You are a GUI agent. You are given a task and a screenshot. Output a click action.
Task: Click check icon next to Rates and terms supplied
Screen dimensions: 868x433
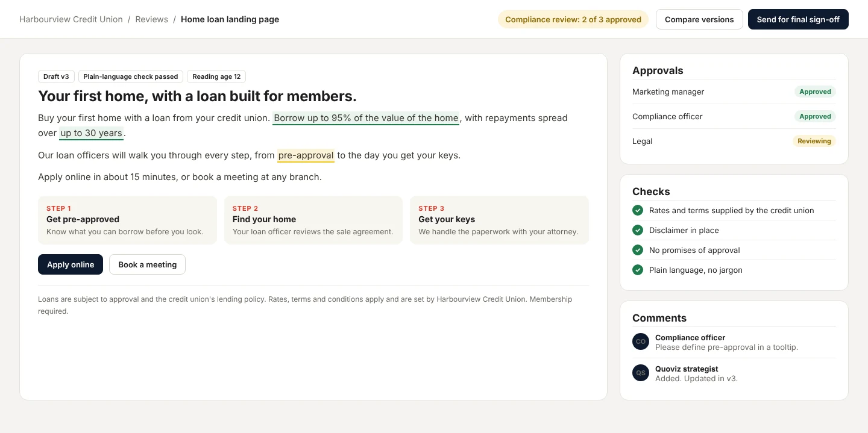click(638, 210)
